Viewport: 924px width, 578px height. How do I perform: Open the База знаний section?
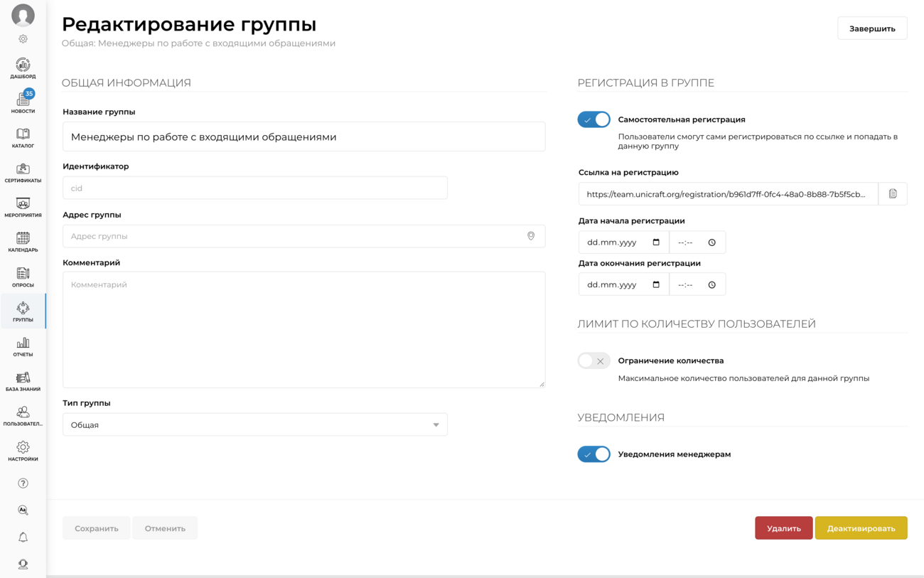[23, 382]
